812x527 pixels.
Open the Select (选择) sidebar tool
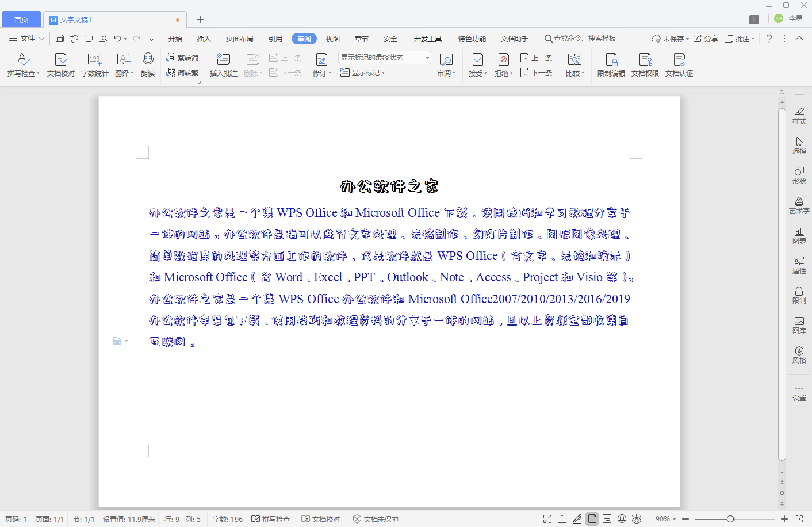pyautogui.click(x=799, y=145)
